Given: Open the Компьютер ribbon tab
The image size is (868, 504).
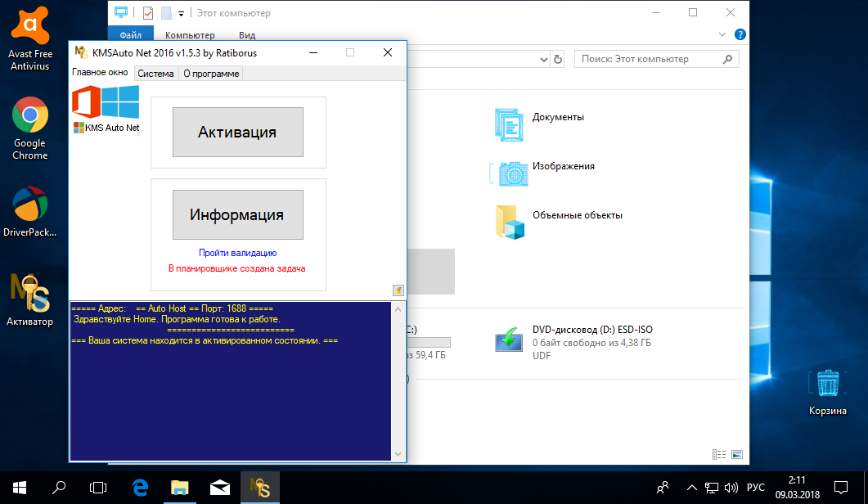Looking at the screenshot, I should (x=190, y=35).
